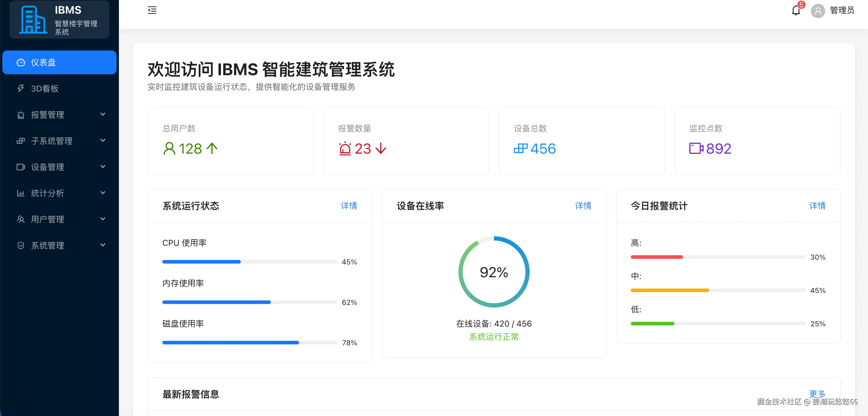Expand the 子系统管理 submenu chevron
Viewport: 868px width, 416px height.
coord(103,141)
